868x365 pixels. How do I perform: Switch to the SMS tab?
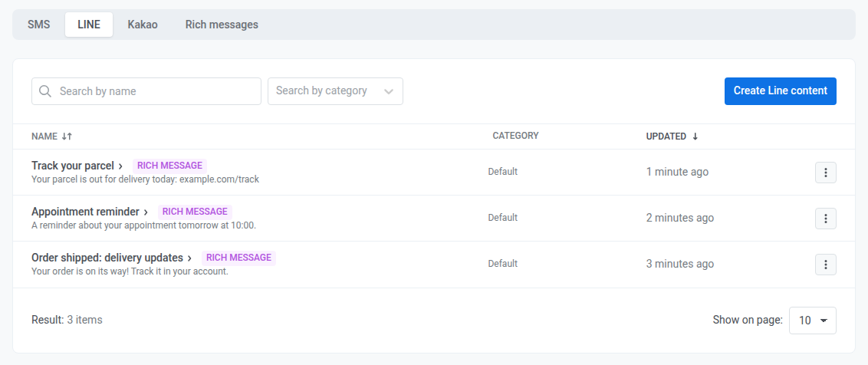[x=39, y=25]
